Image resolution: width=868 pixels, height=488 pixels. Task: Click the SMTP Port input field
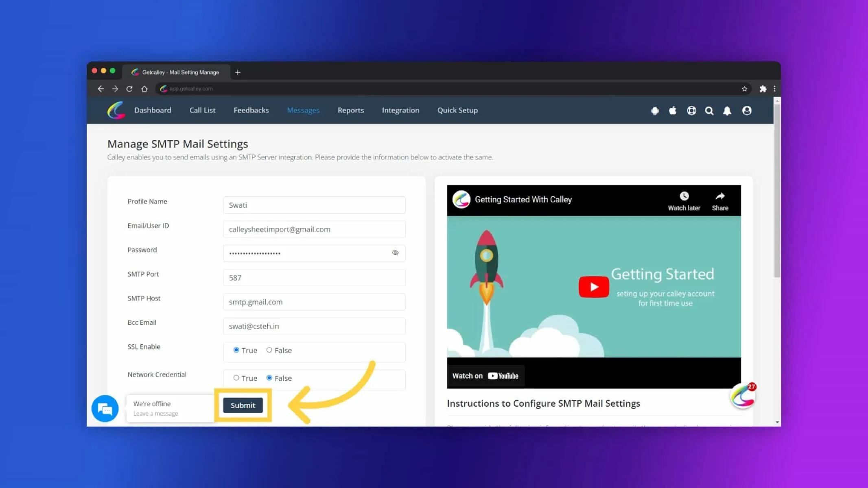(314, 278)
